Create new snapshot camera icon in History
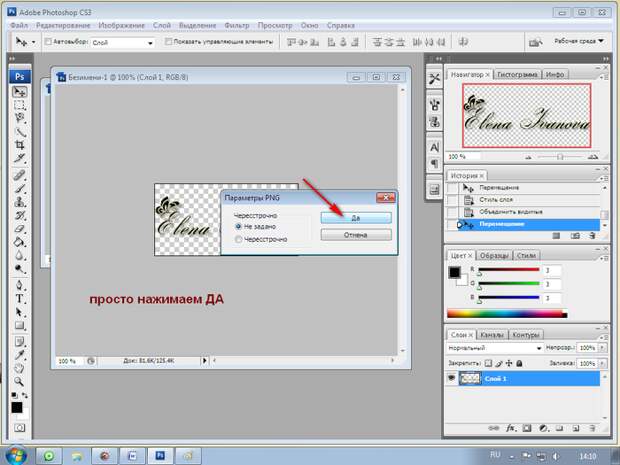This screenshot has height=465, width=620. coord(575,236)
